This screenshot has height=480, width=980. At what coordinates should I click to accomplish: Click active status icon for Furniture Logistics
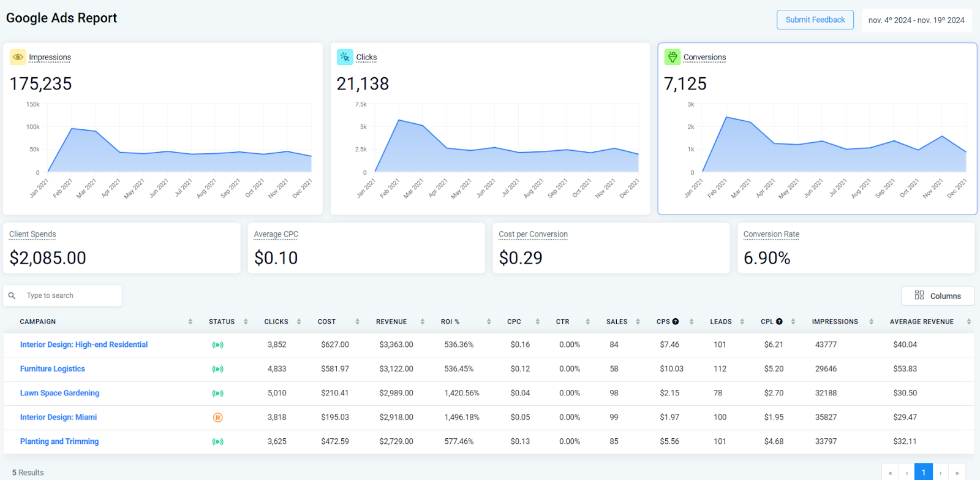click(217, 369)
